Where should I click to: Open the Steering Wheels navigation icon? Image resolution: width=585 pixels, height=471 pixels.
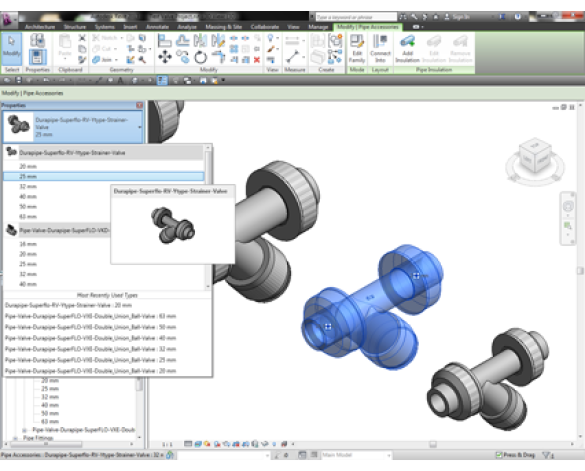(568, 206)
